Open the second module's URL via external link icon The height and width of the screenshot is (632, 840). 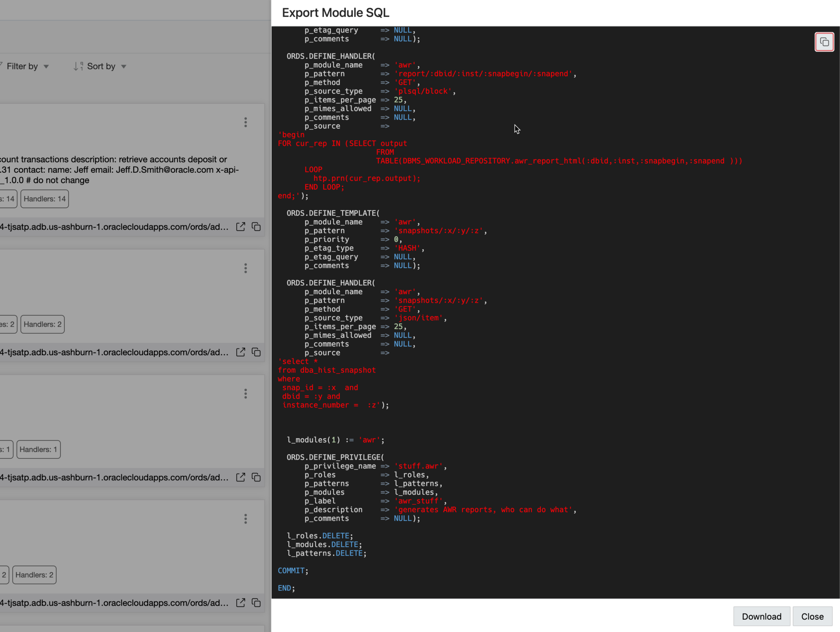point(240,352)
